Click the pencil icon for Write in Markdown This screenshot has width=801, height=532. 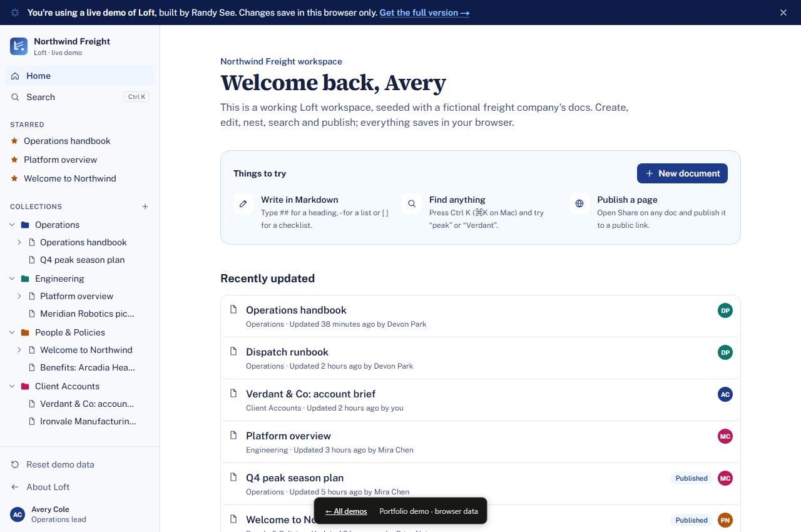(x=243, y=203)
